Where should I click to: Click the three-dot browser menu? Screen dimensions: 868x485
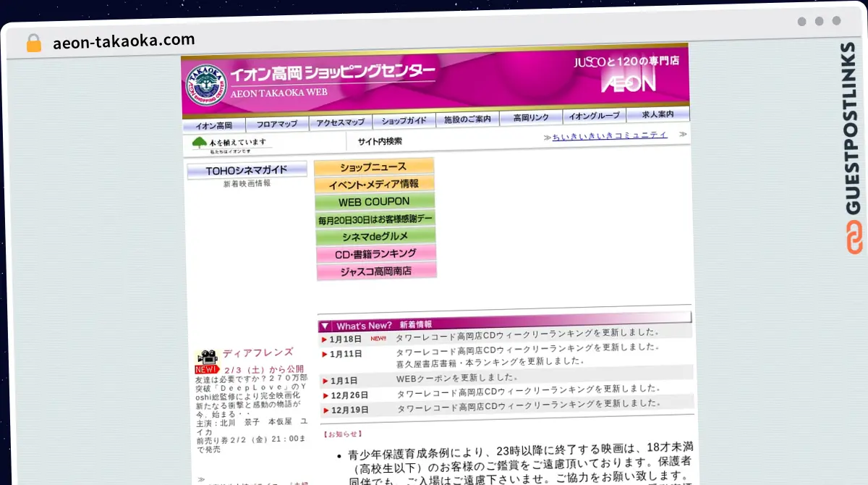(819, 21)
